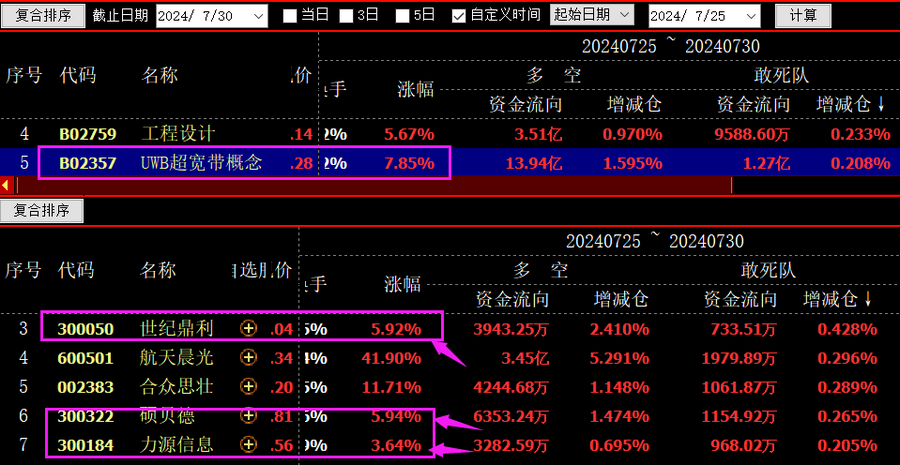900x465 pixels.
Task: Click stock name 力源信息
Action: coord(177,444)
